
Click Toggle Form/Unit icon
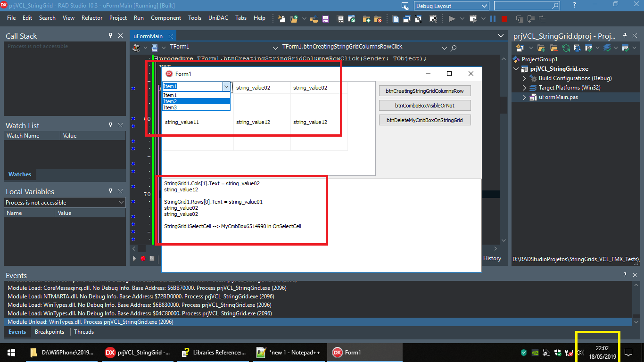(418, 19)
